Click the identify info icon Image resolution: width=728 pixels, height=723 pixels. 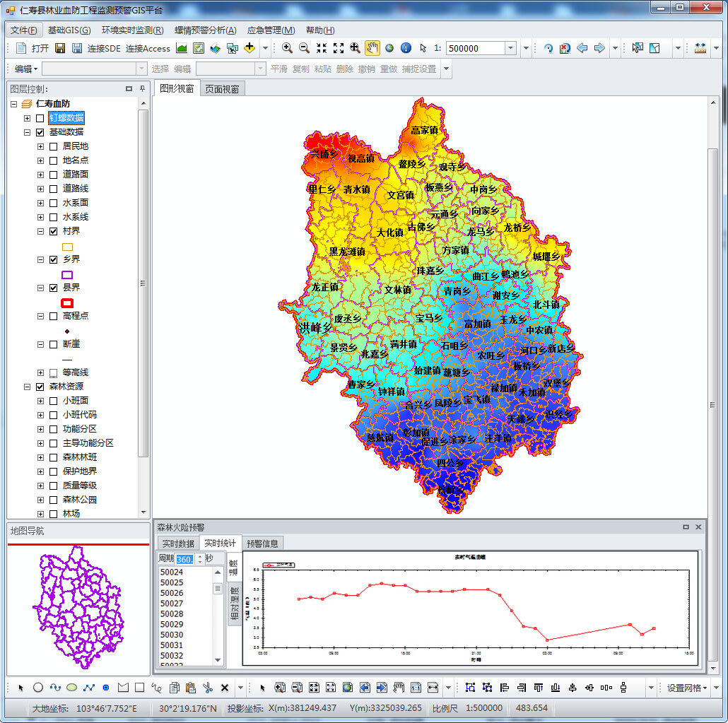click(x=406, y=48)
